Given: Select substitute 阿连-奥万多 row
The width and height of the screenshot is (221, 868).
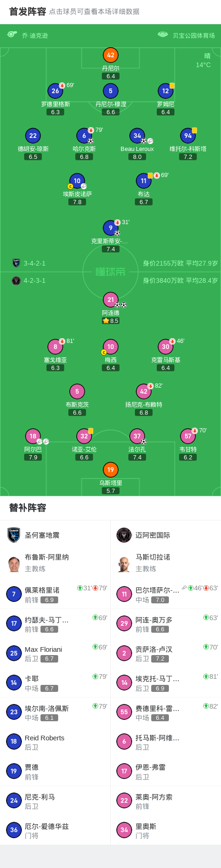Looking at the screenshot, I should point(166,623).
